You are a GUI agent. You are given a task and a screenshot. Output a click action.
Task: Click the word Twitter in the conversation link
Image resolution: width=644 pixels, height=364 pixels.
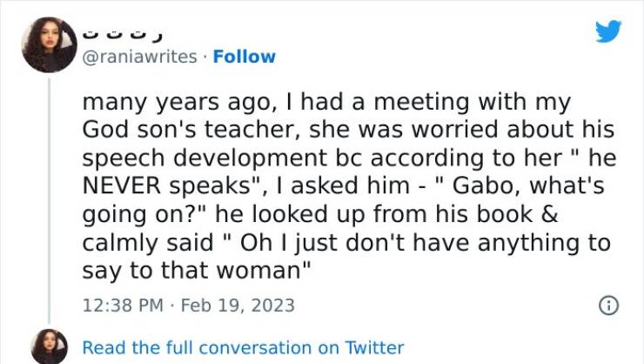(x=374, y=347)
